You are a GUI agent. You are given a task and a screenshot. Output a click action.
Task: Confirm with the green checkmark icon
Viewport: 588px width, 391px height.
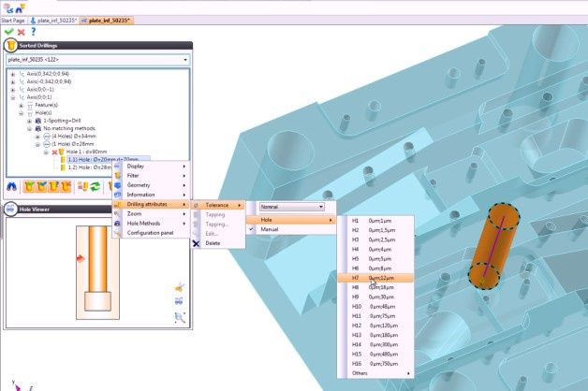point(8,32)
